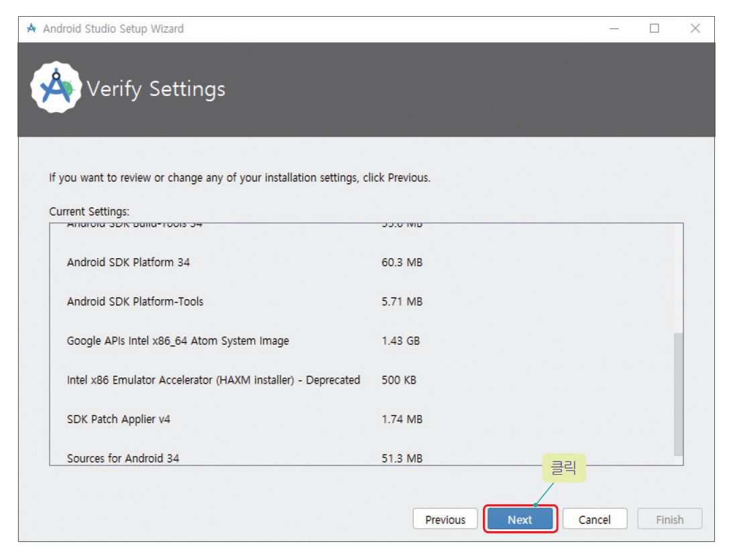Screen dimensions: 733x560
Task: Click the scrollbar track above the thumb
Action: (678, 278)
